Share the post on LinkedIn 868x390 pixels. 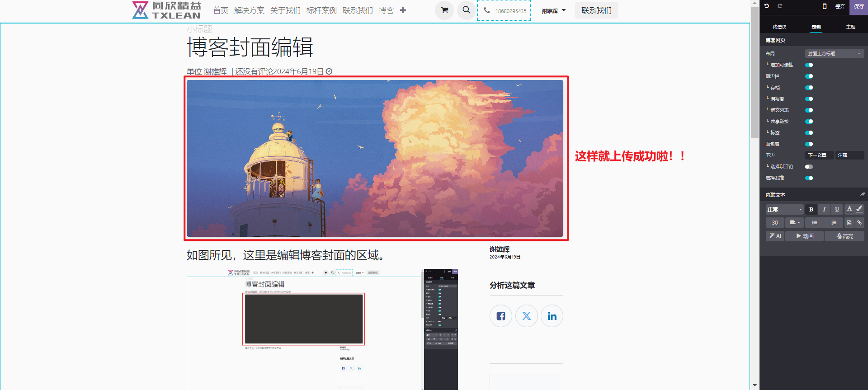click(x=552, y=316)
